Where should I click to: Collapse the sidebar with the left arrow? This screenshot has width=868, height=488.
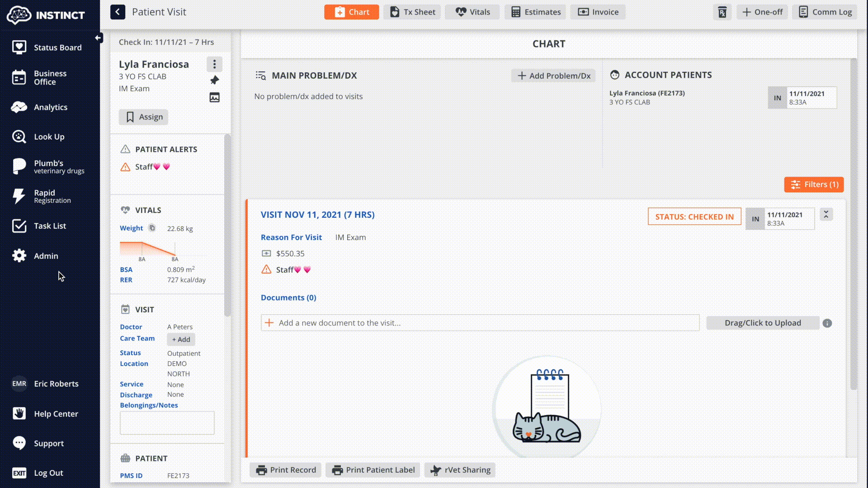pos(98,38)
